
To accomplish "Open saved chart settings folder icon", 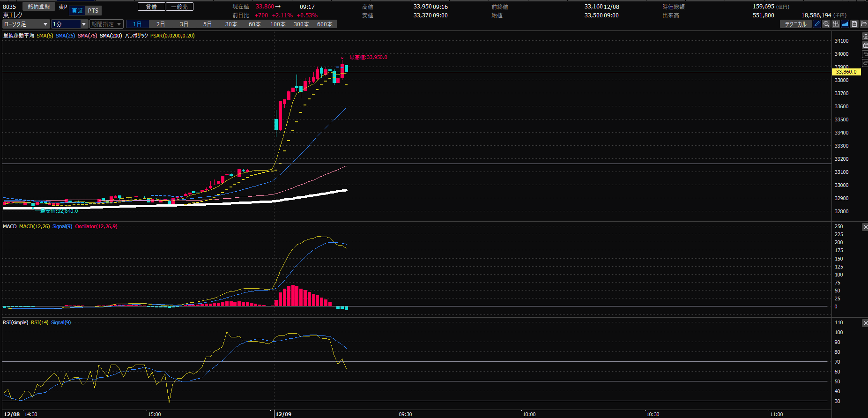I will [x=863, y=24].
